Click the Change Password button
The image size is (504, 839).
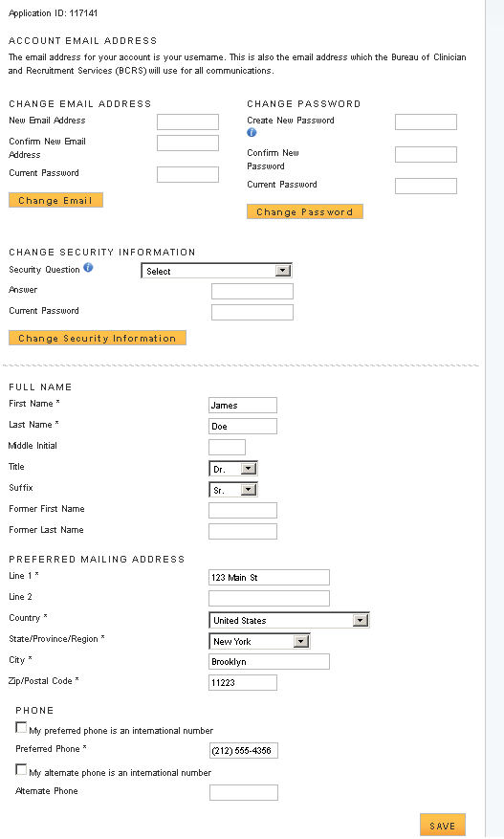305,211
